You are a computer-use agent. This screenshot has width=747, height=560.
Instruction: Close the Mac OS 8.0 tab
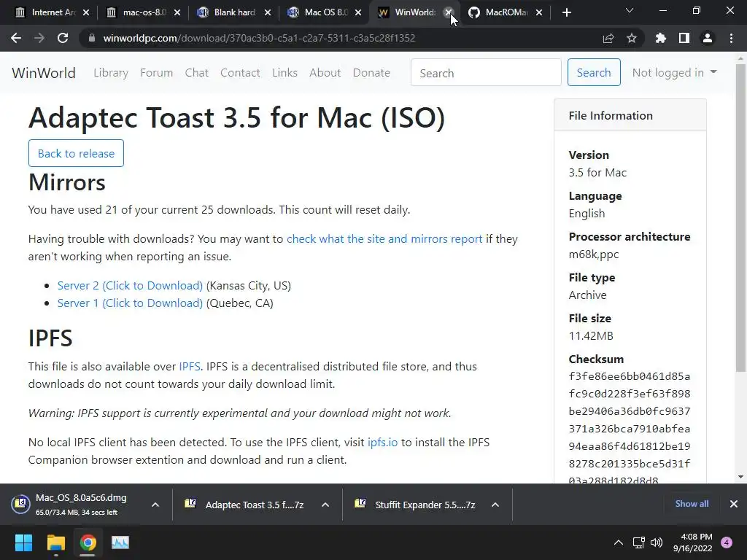(358, 12)
